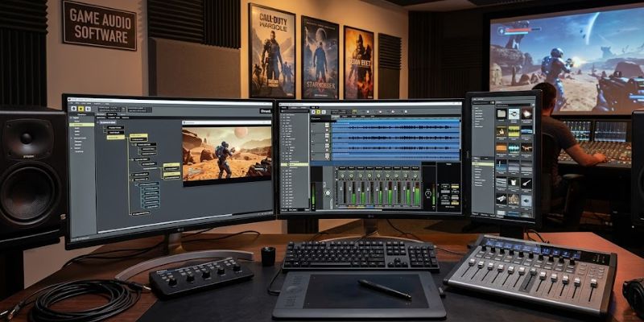Click the blue round toolbar icon on center monitor

point(313,112)
